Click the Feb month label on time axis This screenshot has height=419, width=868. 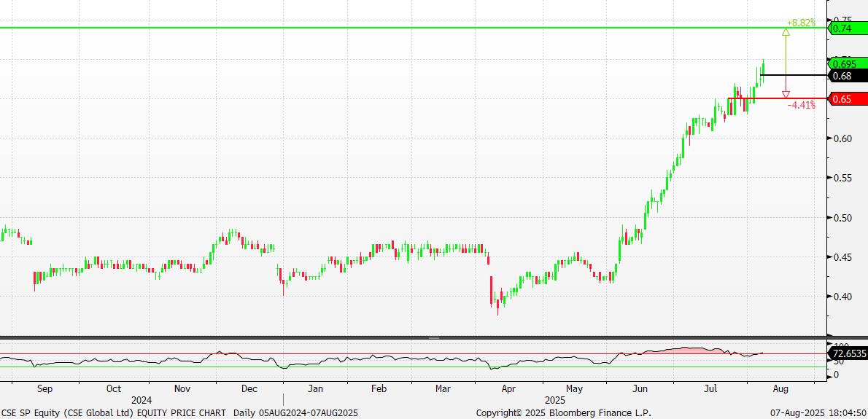tap(379, 388)
